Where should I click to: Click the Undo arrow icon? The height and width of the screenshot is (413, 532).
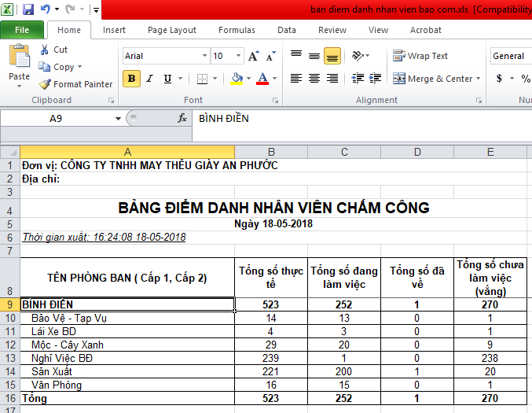(46, 10)
